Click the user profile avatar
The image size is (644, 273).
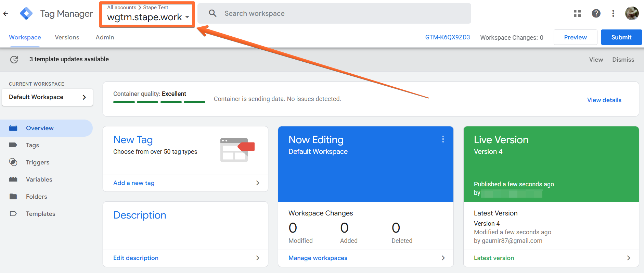[x=632, y=13]
